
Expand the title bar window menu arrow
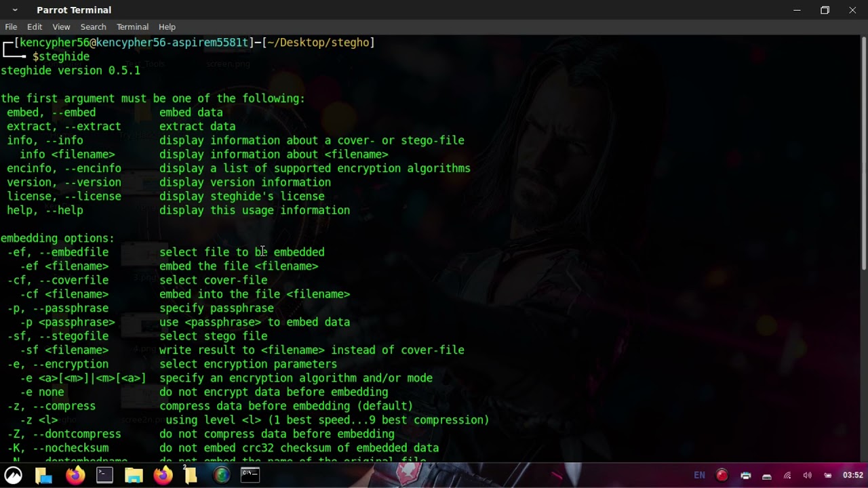[x=15, y=10]
